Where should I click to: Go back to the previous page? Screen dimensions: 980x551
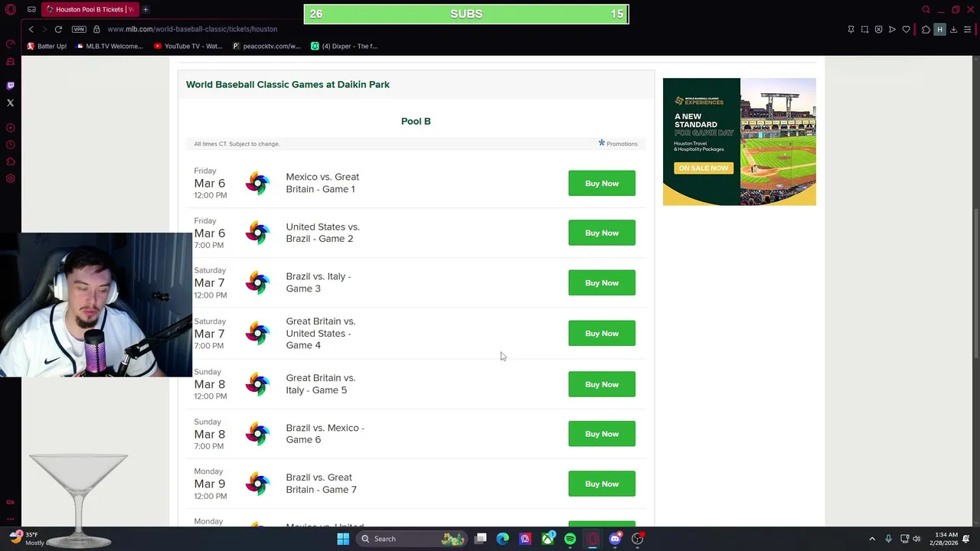point(31,29)
